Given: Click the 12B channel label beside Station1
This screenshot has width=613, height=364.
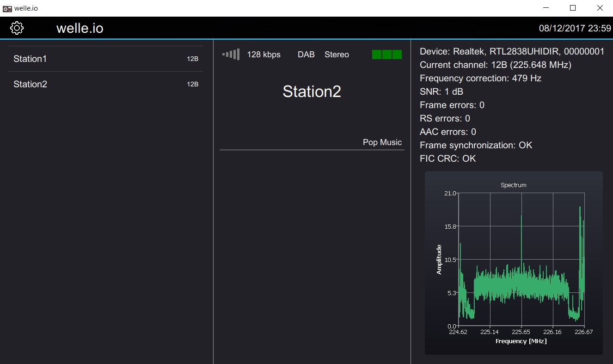Looking at the screenshot, I should [193, 59].
